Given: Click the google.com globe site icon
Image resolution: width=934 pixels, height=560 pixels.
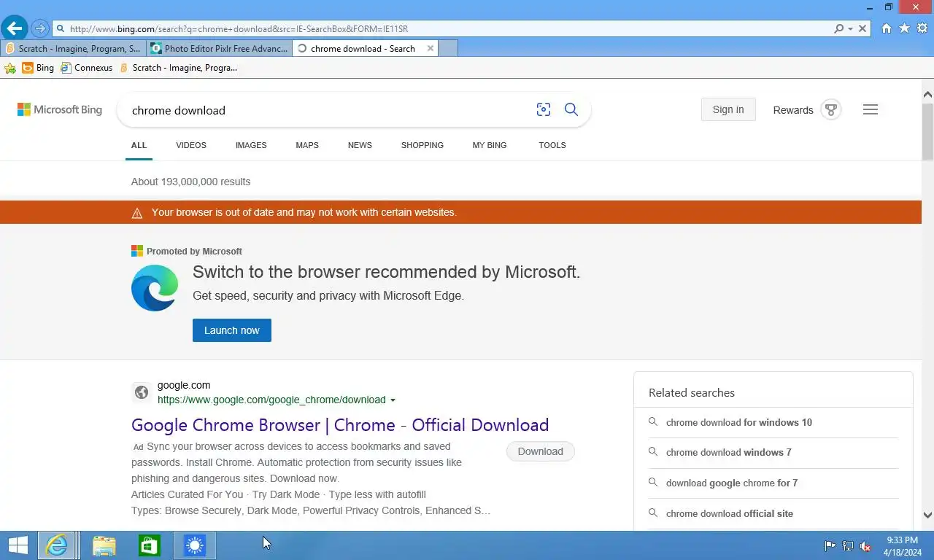Looking at the screenshot, I should click(142, 392).
